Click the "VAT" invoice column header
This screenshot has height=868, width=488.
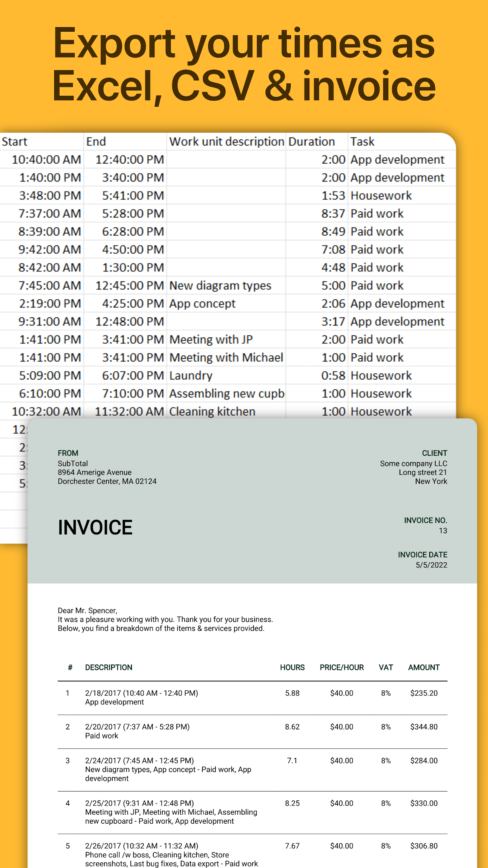click(x=386, y=668)
